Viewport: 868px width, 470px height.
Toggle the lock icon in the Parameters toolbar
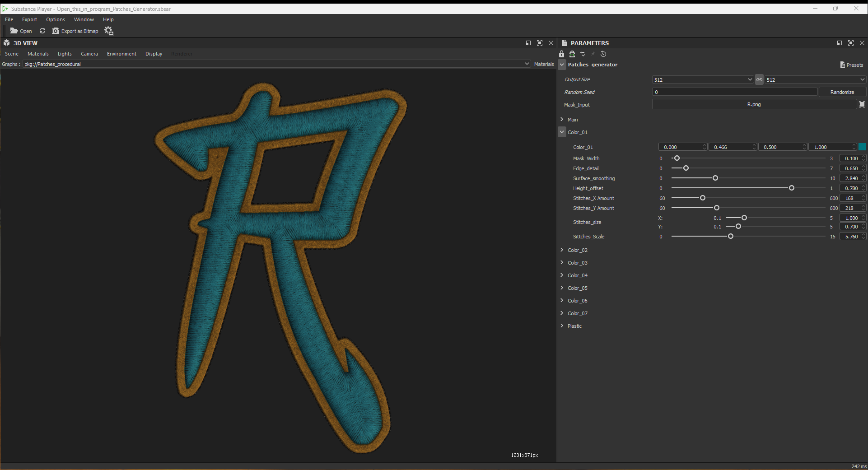coord(562,54)
